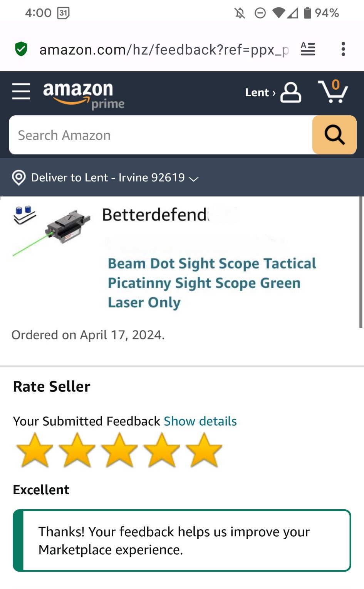Open the Lent account profile icon
364x589 pixels.
point(291,92)
